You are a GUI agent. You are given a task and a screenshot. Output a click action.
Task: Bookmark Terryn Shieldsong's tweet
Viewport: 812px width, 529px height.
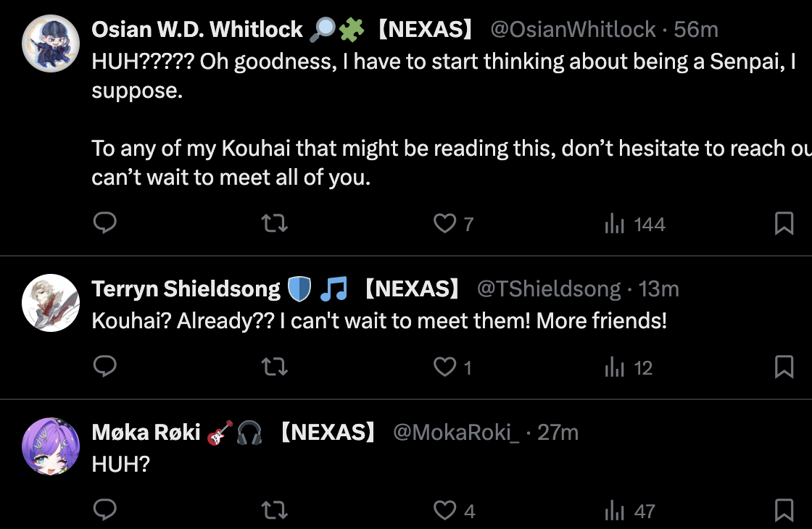pyautogui.click(x=784, y=367)
